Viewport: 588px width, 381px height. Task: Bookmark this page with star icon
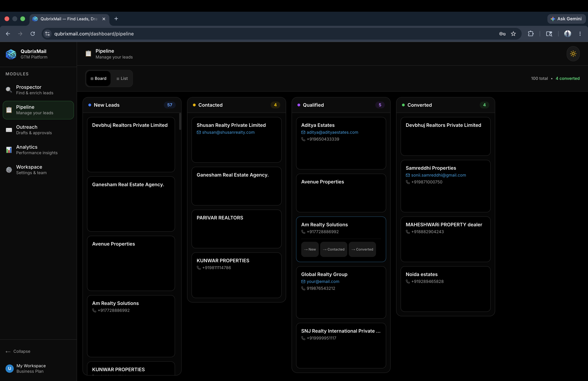coord(513,34)
